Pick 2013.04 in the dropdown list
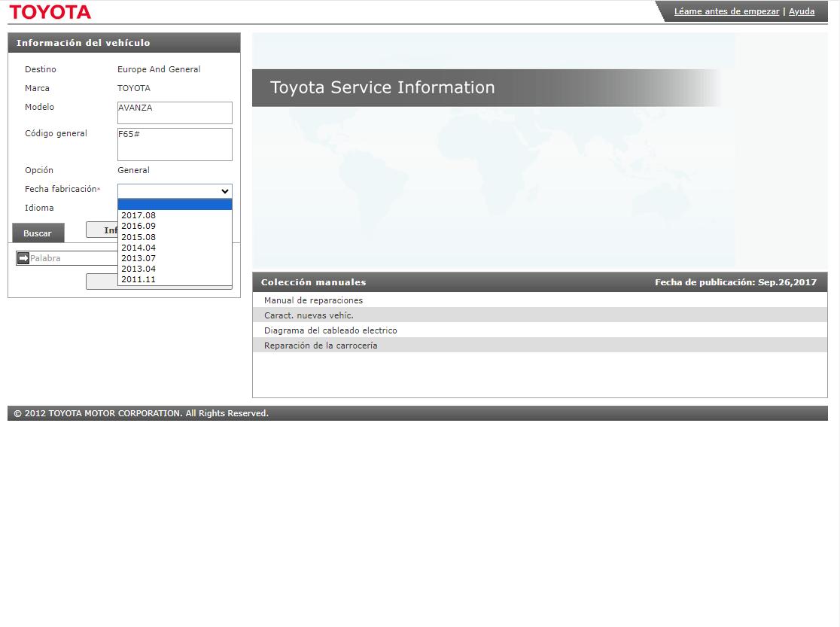The width and height of the screenshot is (840, 627). point(175,269)
